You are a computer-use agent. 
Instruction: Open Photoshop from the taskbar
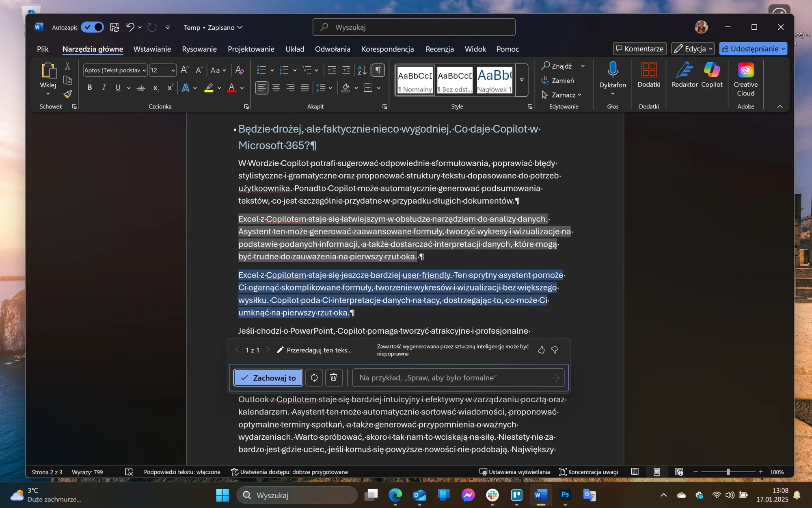(565, 495)
